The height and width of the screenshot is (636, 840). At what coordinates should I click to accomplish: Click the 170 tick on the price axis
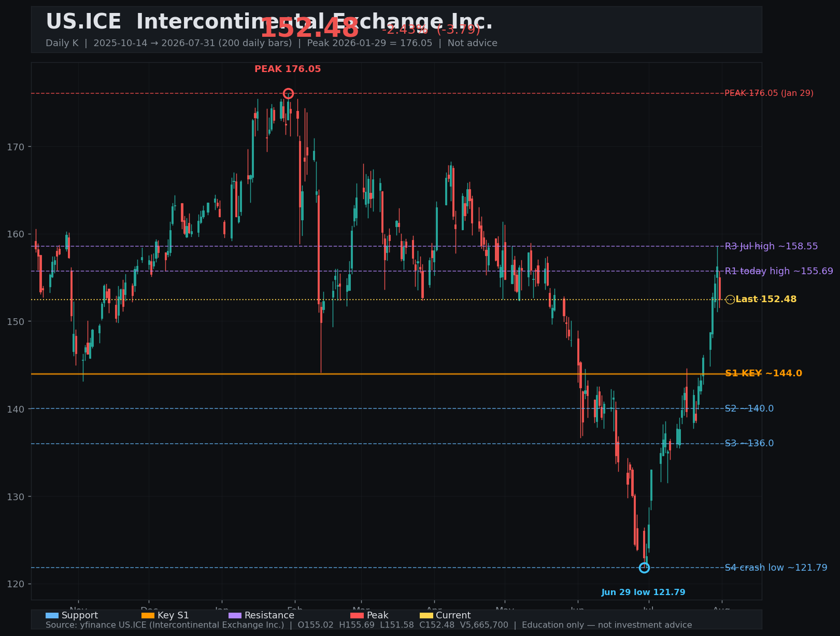(x=16, y=147)
